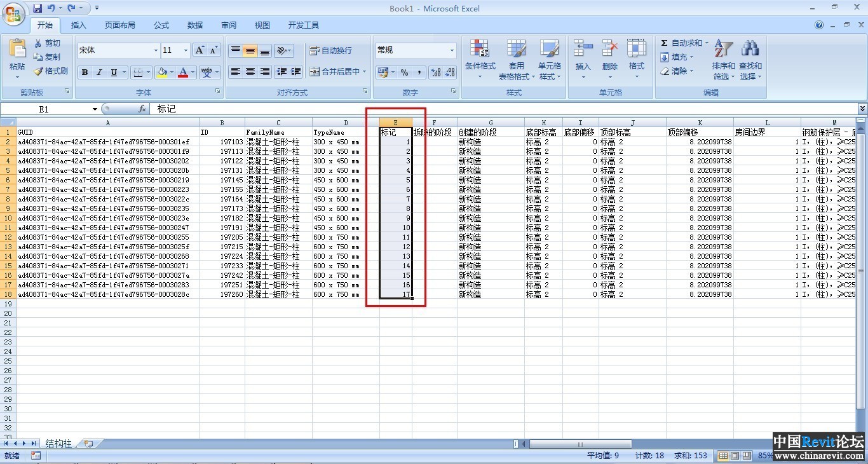Screen dimensions: 868x464
Task: Open 查找和选择 find and select
Action: pyautogui.click(x=750, y=60)
